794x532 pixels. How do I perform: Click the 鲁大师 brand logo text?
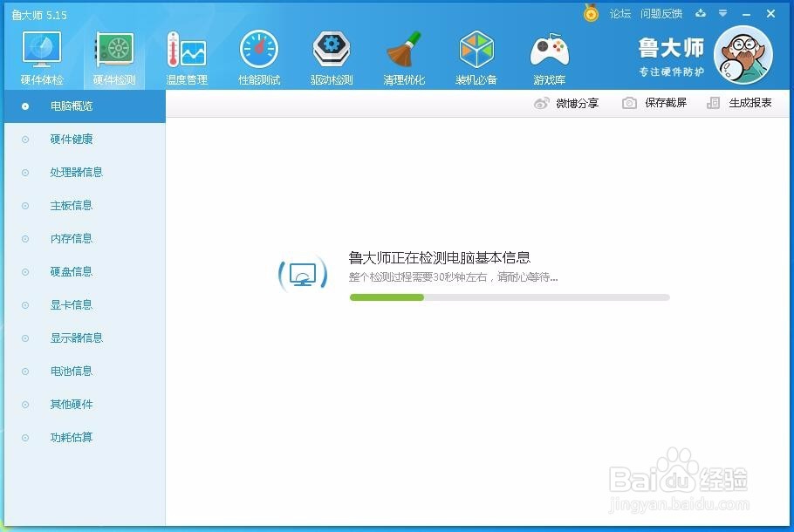(x=671, y=49)
